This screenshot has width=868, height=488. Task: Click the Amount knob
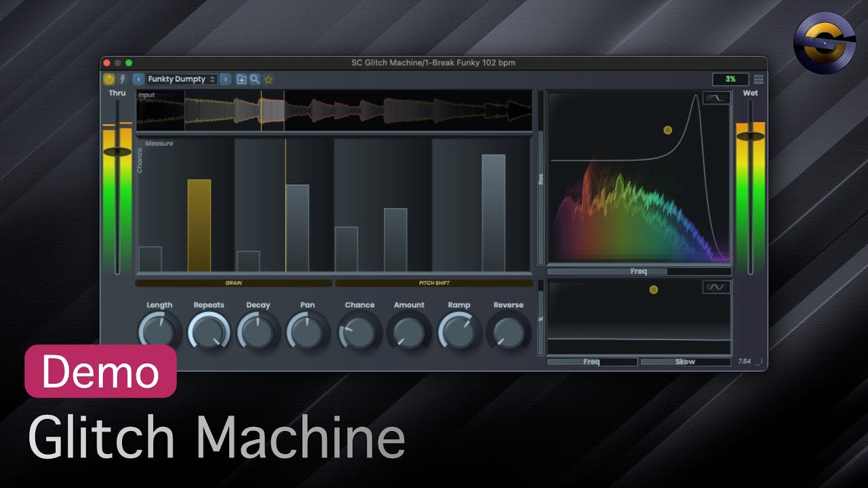tap(409, 331)
